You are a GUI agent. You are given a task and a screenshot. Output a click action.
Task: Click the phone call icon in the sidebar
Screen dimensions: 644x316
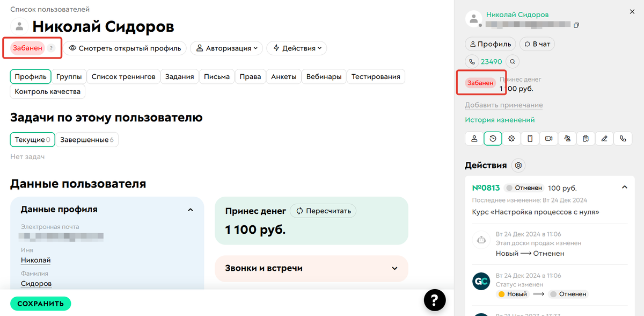[623, 138]
